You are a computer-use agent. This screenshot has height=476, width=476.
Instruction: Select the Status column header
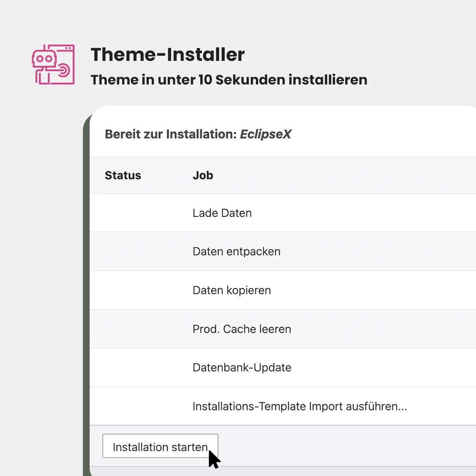point(123,175)
